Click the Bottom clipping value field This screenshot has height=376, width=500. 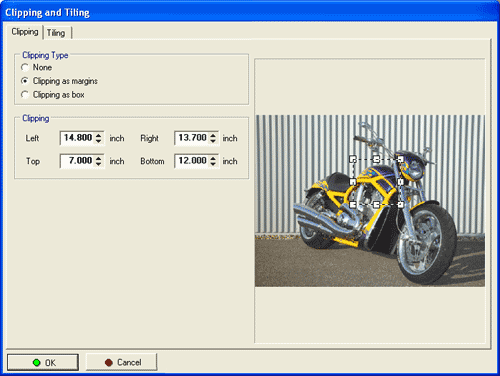192,161
